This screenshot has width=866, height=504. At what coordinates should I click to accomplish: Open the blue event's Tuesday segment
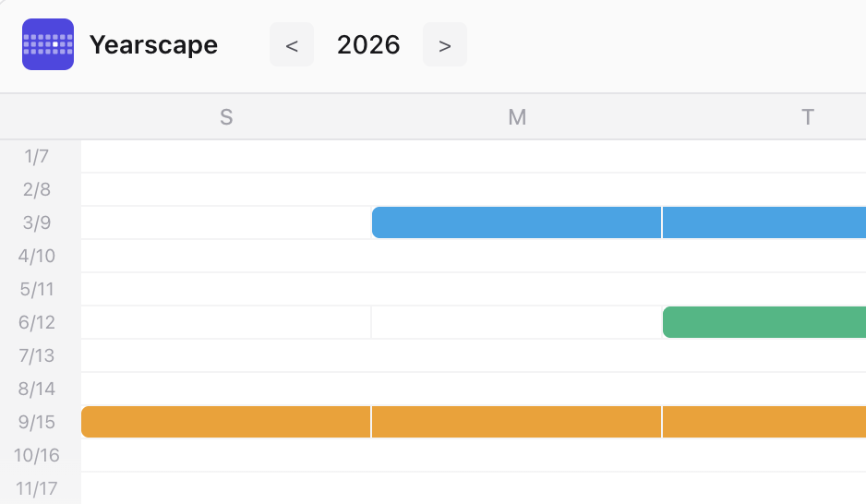click(x=764, y=222)
